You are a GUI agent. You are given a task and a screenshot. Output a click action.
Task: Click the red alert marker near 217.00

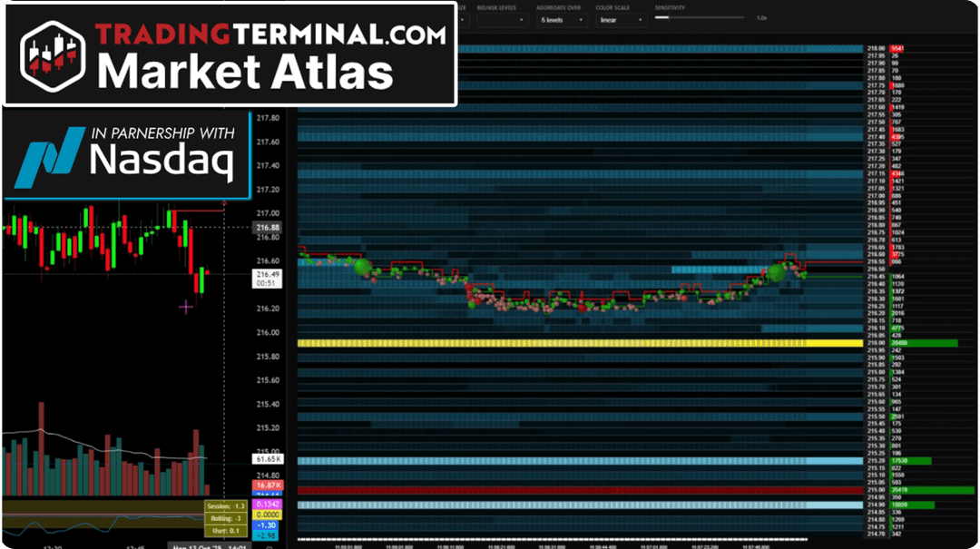click(226, 201)
